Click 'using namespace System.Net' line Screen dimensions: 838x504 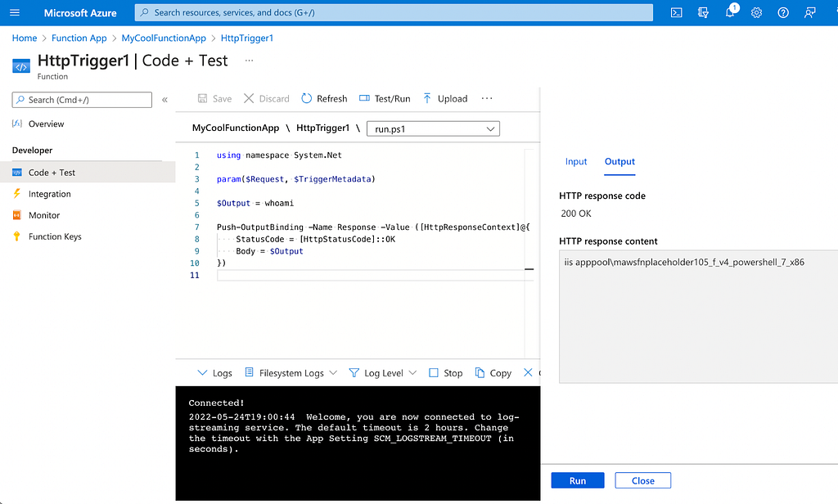point(279,155)
